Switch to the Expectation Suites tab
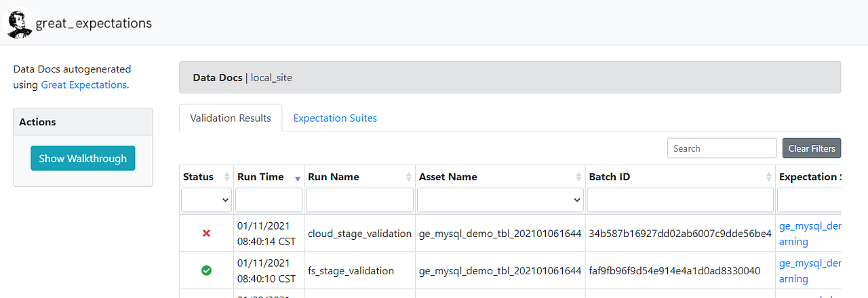The height and width of the screenshot is (298, 868). 335,118
